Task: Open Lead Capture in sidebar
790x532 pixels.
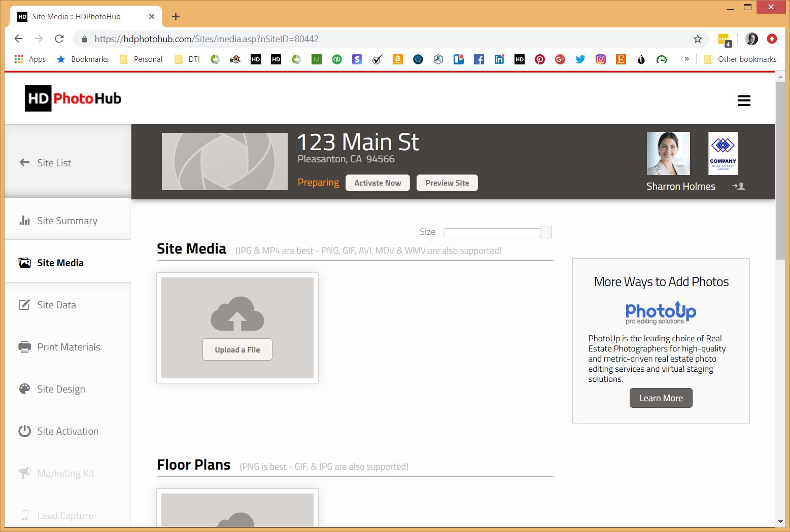Action: [x=56, y=515]
